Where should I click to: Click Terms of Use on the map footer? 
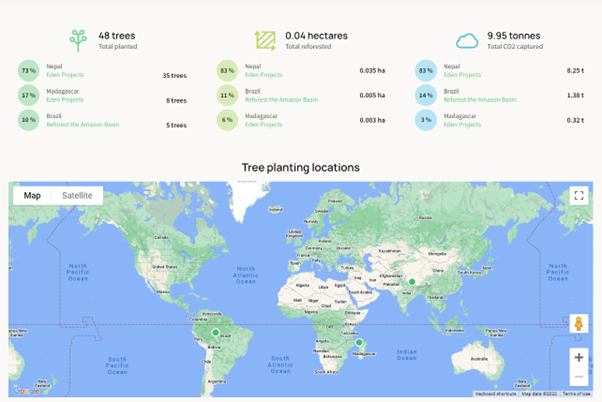[x=576, y=394]
